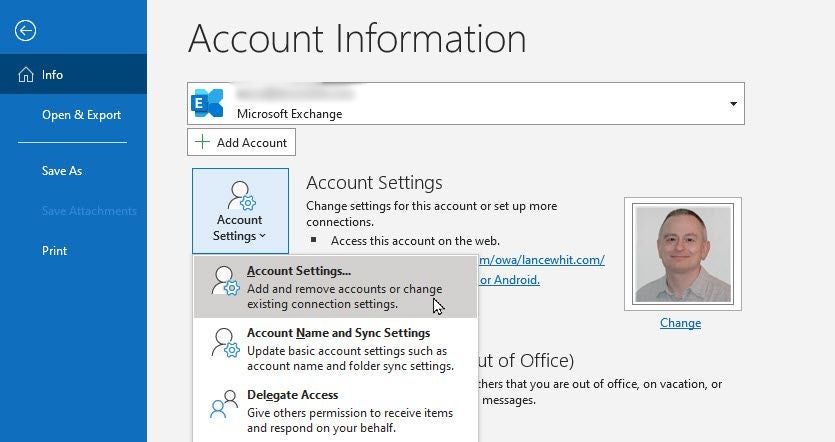Choose Save As in the sidebar
This screenshot has width=835, height=442.
pyautogui.click(x=62, y=171)
